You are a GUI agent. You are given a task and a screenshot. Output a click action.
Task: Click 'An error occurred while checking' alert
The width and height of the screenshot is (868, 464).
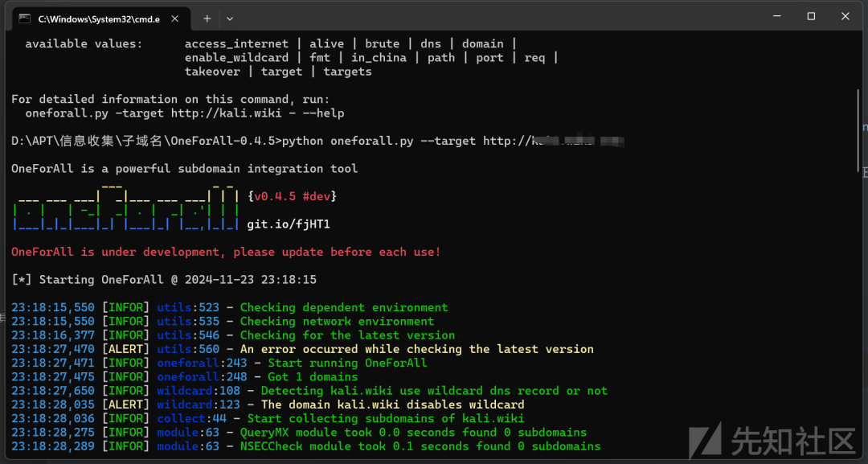coord(417,349)
